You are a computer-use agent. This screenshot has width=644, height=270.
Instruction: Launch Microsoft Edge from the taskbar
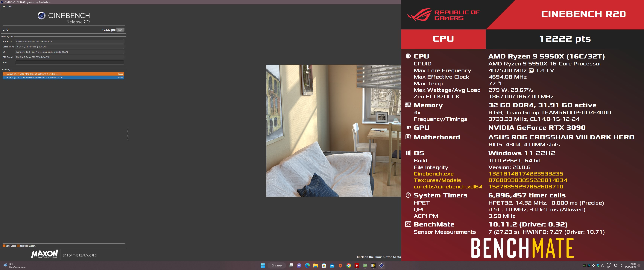tap(307, 265)
